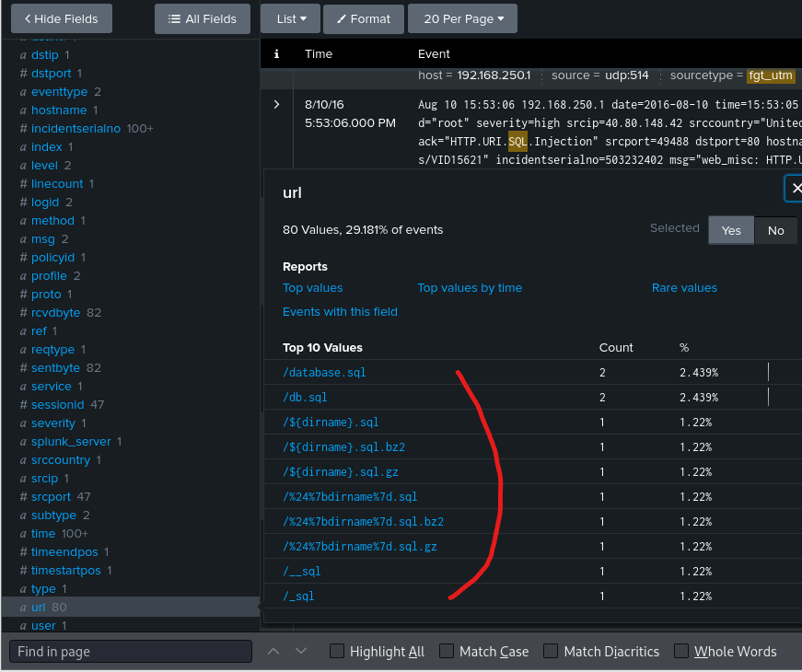802x672 pixels.
Task: Click Hide Fields button
Action: click(62, 19)
